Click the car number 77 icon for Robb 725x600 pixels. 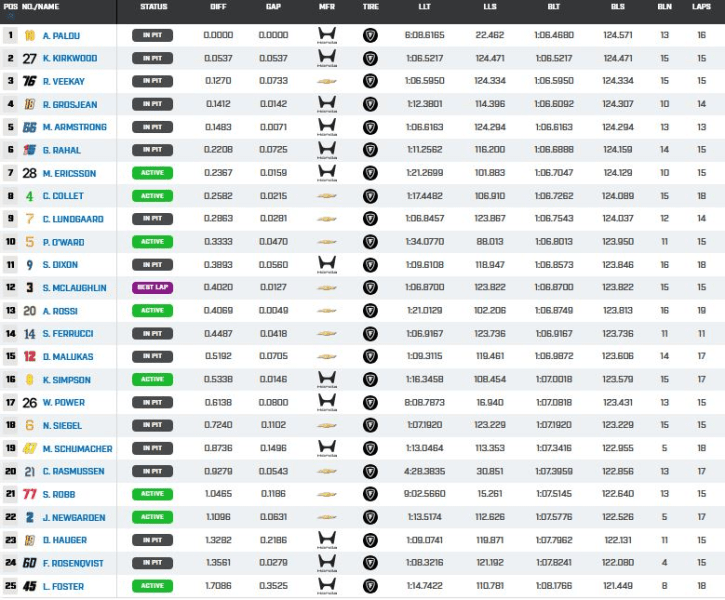(x=30, y=494)
